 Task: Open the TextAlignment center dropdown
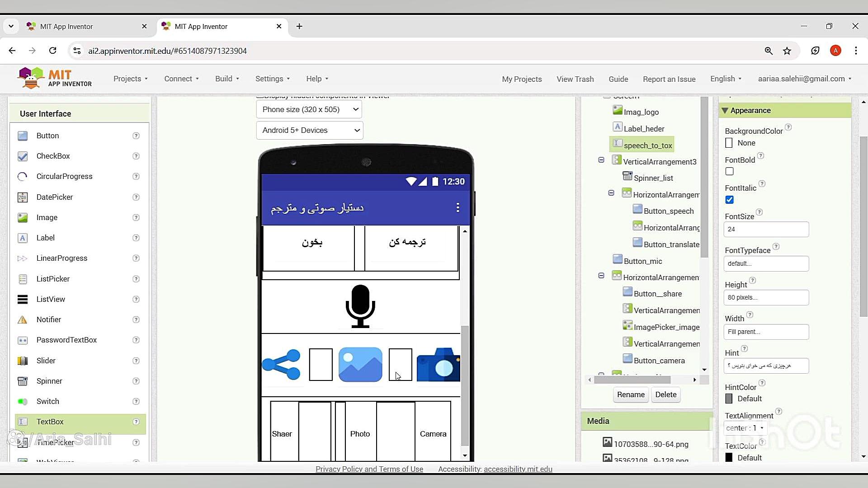745,428
